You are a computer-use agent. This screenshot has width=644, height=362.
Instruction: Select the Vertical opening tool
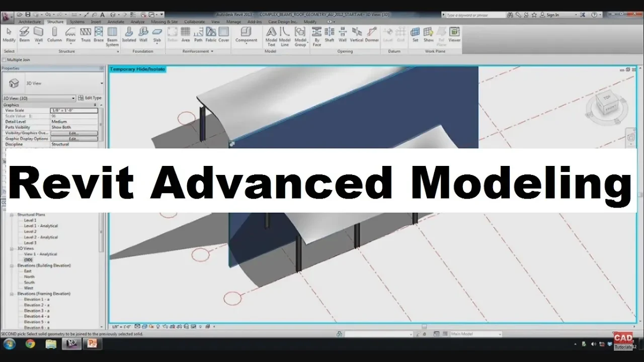click(357, 34)
